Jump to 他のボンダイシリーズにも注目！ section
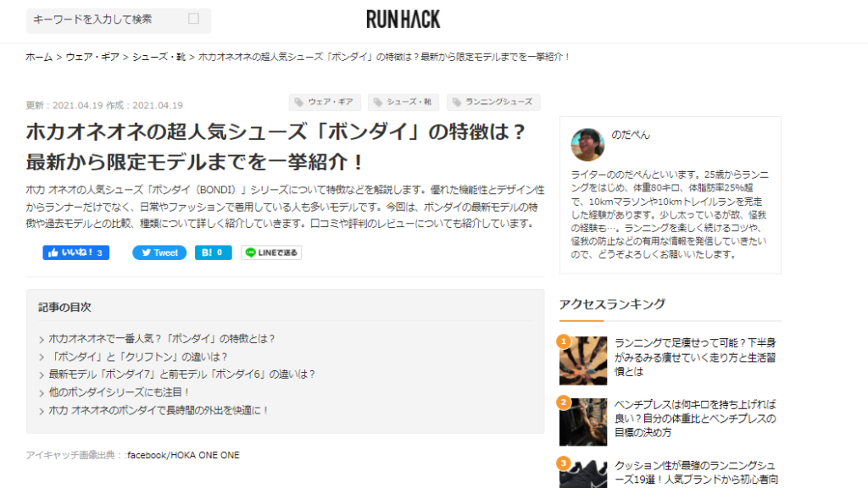The image size is (868, 488). (120, 392)
